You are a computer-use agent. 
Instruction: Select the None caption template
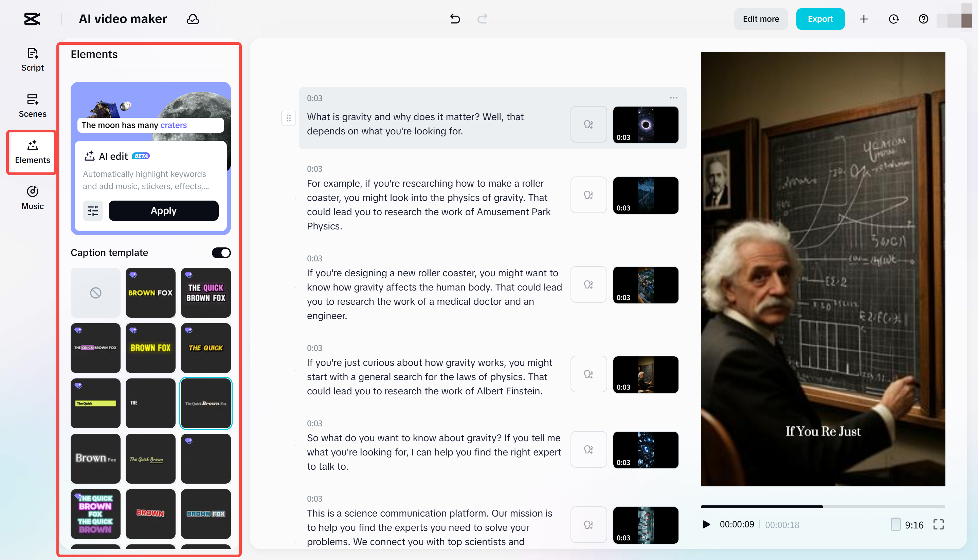(x=95, y=293)
